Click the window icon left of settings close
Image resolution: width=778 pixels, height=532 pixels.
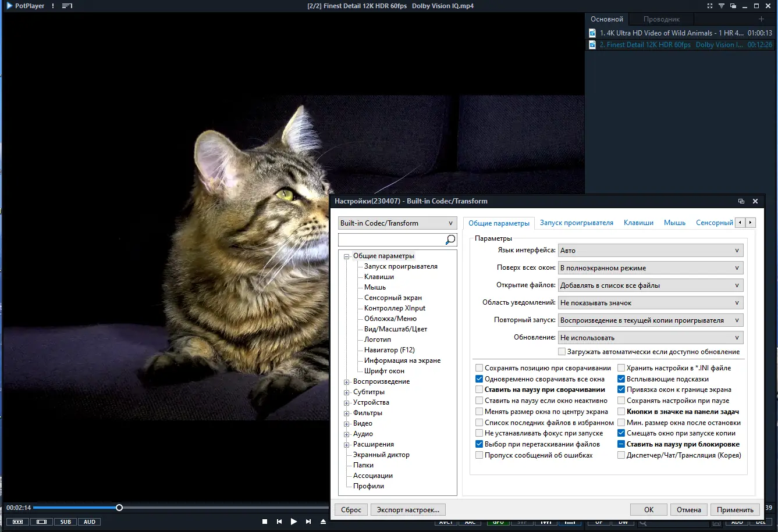[741, 201]
